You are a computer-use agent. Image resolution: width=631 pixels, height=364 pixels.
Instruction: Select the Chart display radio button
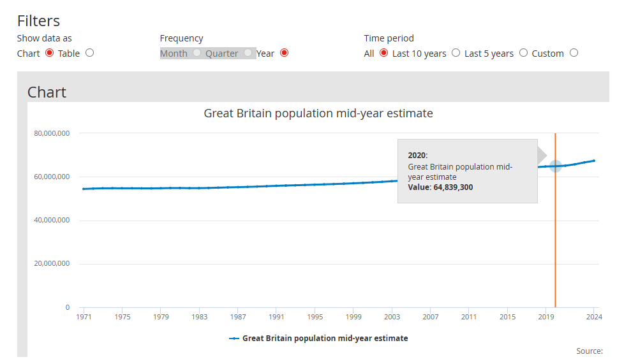49,53
